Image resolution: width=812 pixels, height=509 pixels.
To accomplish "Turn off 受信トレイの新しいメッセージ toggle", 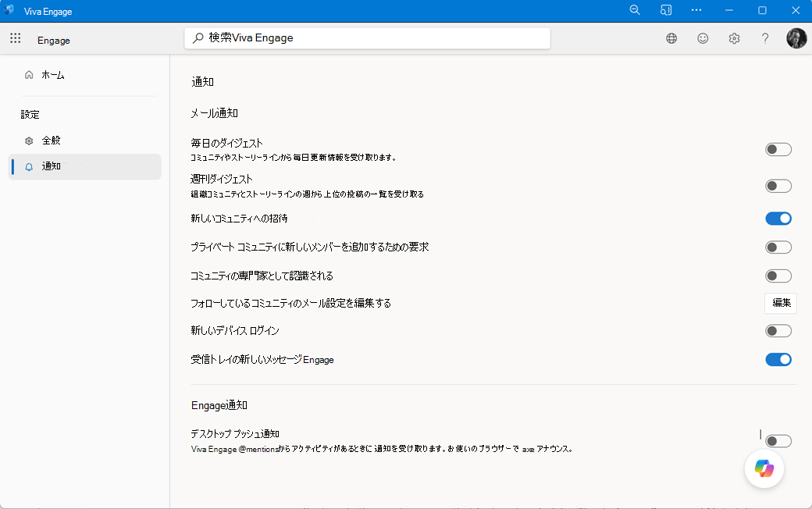I will (x=778, y=359).
